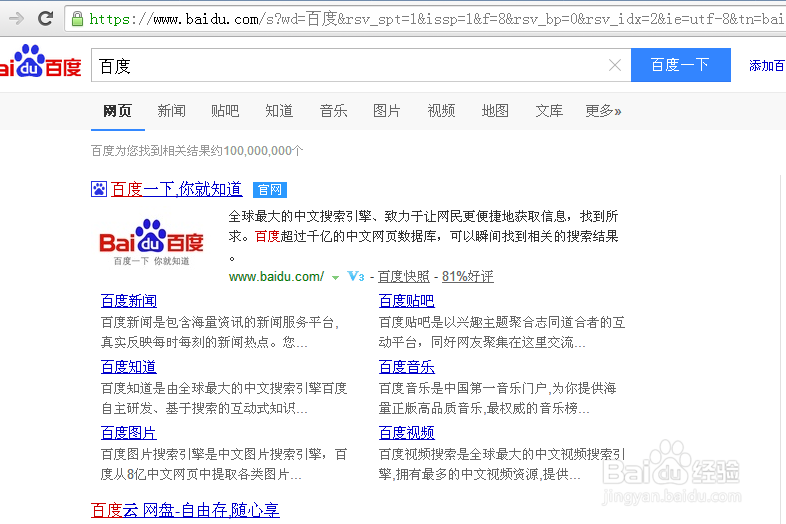
Task: Click the result count text 100,000,000个
Action: coord(264,151)
